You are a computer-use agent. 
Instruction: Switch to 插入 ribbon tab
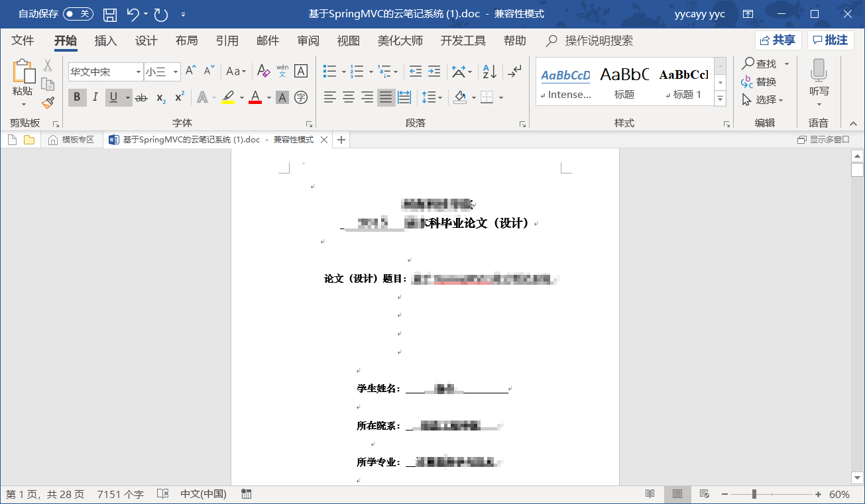coord(105,41)
